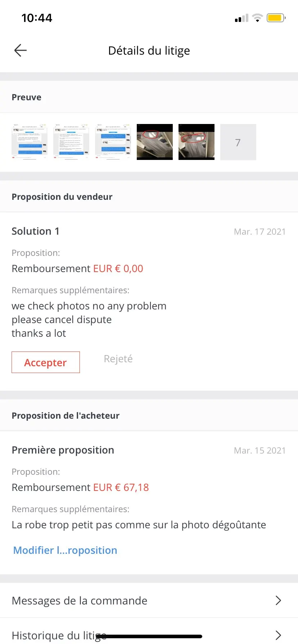Expand the Historique du litige chevron

[x=278, y=635]
